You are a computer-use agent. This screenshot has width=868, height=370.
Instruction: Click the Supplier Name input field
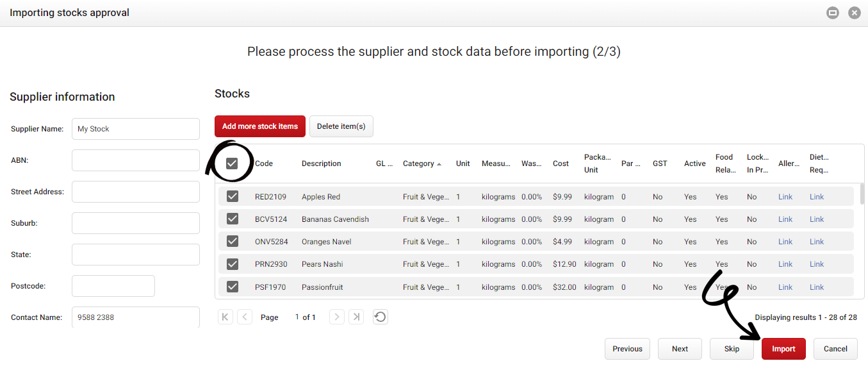[135, 128]
